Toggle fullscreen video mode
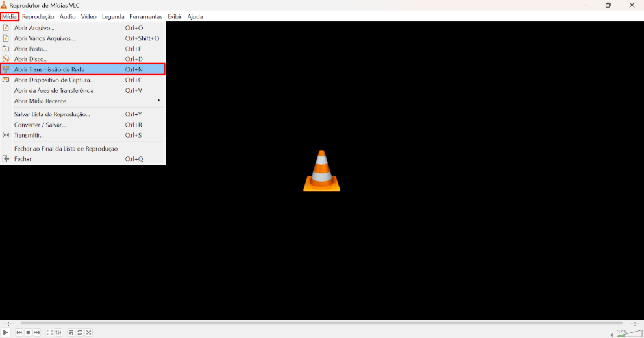Screen dimensions: 644x338 (x=49, y=332)
